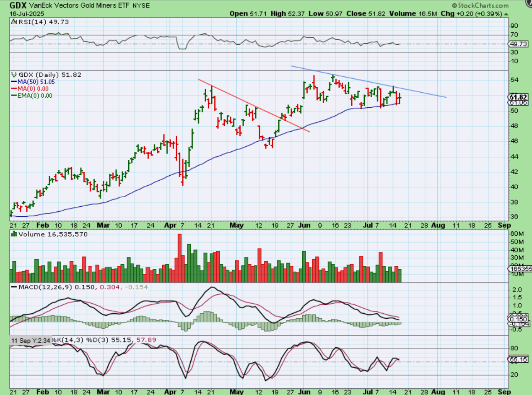
Task: Click the tallest red volume bar in early April
Action: pos(179,258)
